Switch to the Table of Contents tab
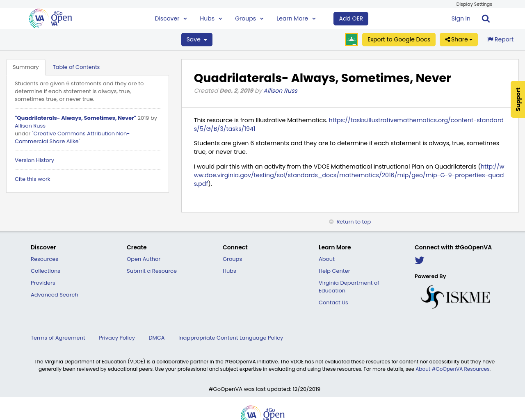This screenshot has width=525, height=420. [76, 66]
